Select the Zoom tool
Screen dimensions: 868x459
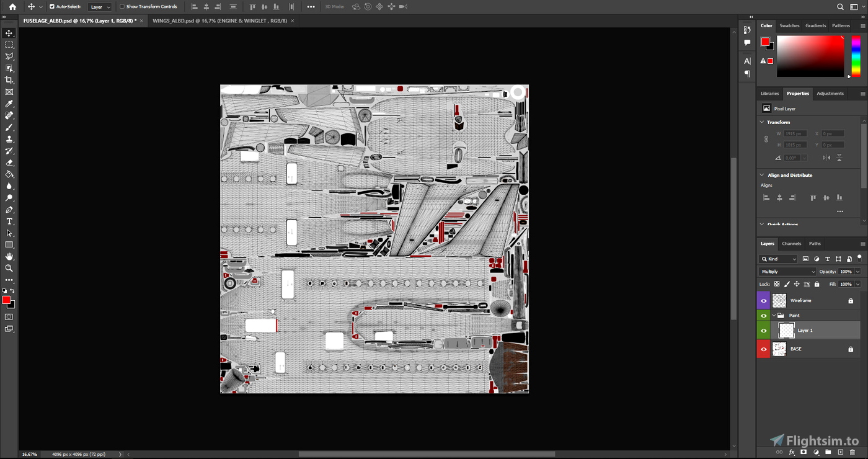click(x=9, y=269)
